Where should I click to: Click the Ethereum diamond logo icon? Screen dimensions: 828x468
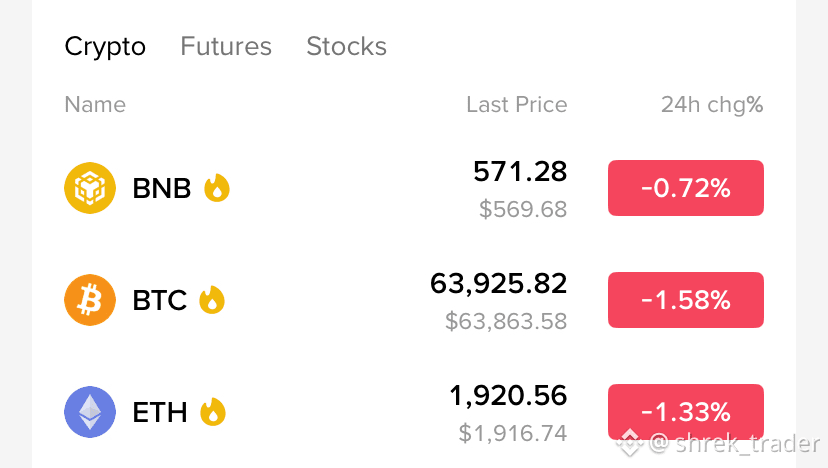coord(90,412)
